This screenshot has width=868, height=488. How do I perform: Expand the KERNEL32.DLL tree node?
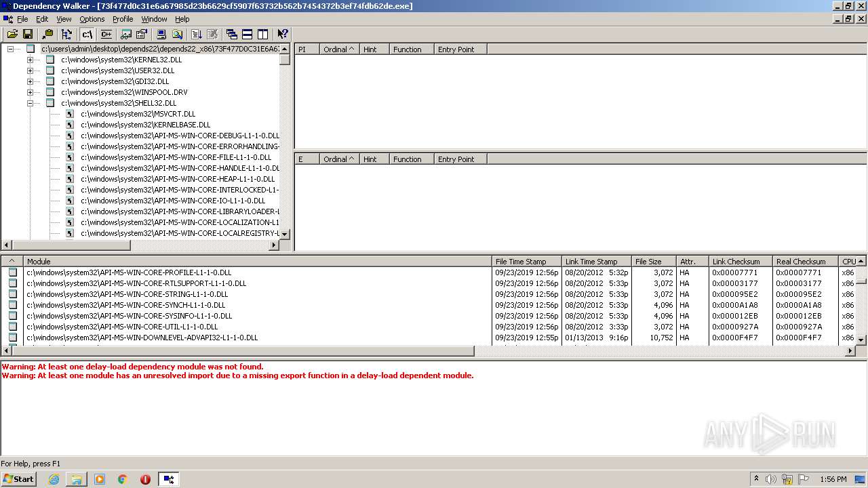click(x=30, y=60)
